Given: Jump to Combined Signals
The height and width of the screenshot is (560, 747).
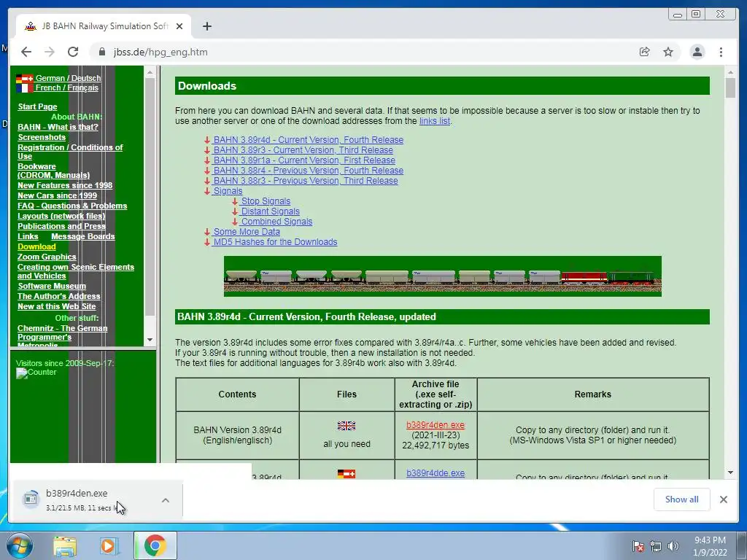Looking at the screenshot, I should (x=276, y=222).
